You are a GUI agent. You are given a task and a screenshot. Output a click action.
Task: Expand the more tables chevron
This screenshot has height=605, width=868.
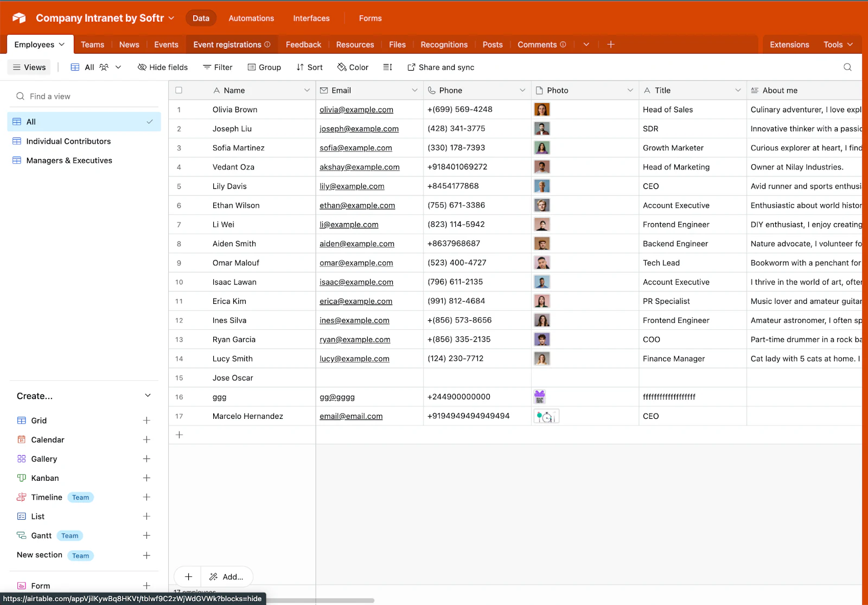(x=586, y=44)
